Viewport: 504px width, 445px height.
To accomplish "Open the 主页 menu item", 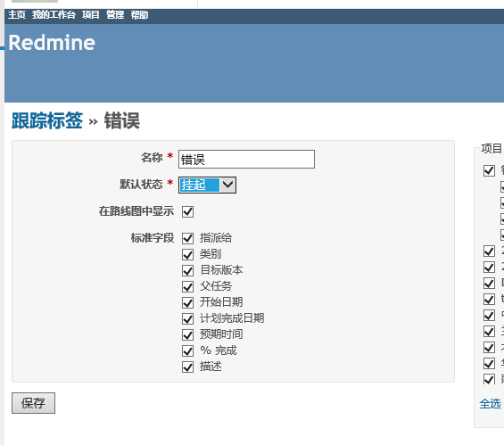I will coord(17,15).
